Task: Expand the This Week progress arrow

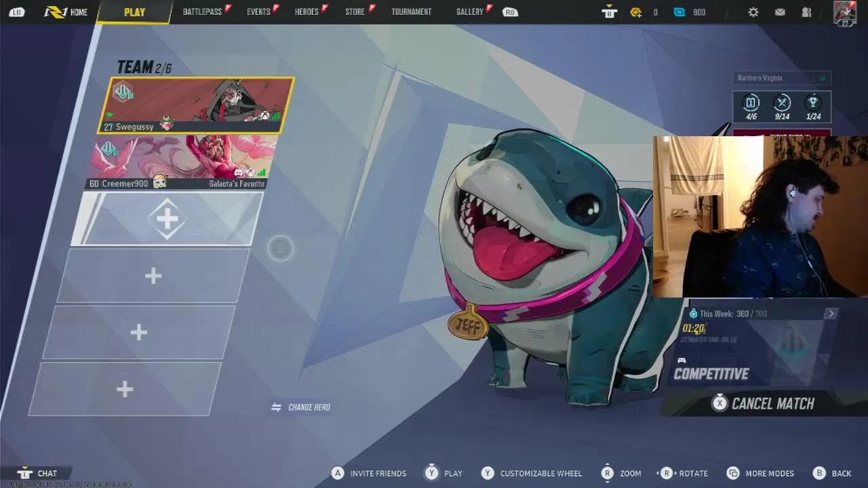Action: coord(831,314)
